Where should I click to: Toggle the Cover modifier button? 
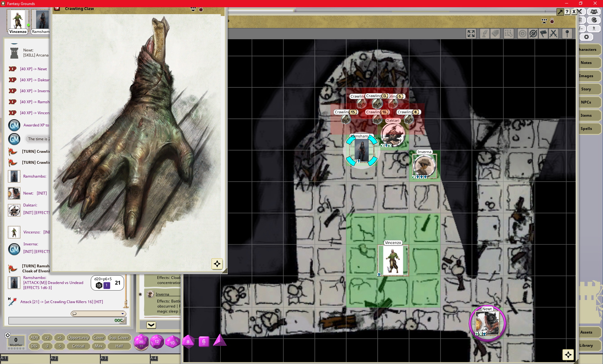(99, 338)
